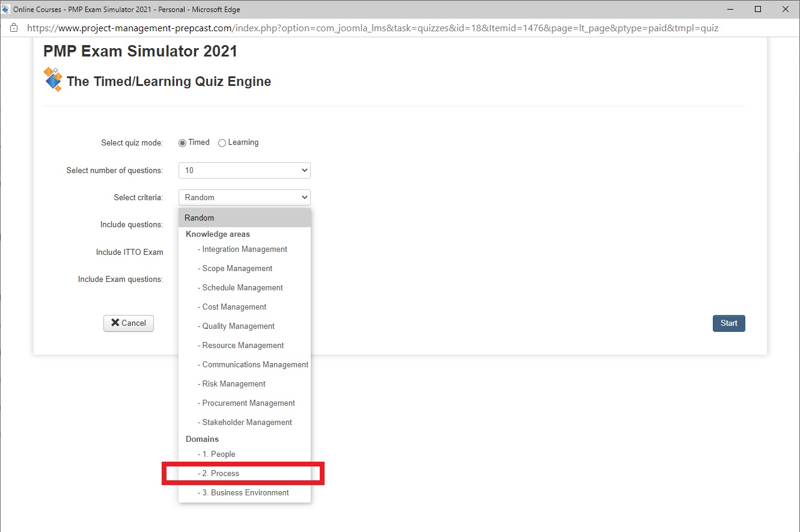Choose Scope Management from the list
Screen dimensions: 800x532
click(245, 269)
